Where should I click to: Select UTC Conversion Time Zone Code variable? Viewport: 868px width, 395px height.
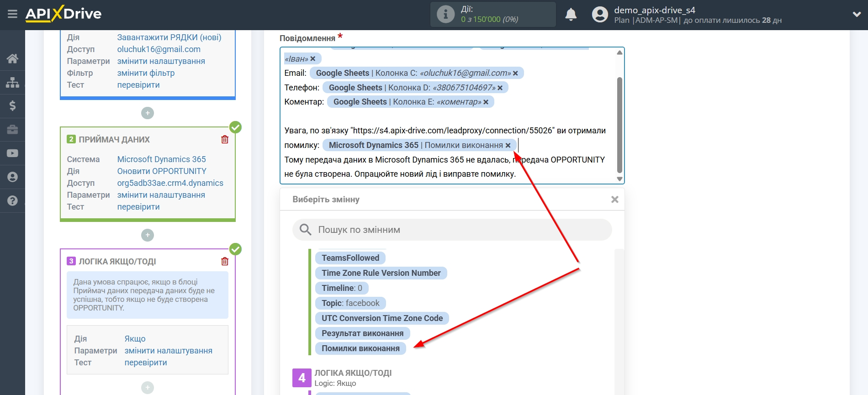coord(382,318)
